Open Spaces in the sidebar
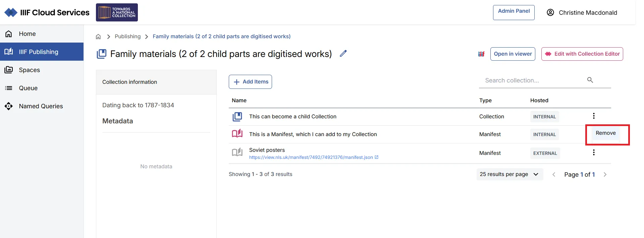644x238 pixels. 30,70
